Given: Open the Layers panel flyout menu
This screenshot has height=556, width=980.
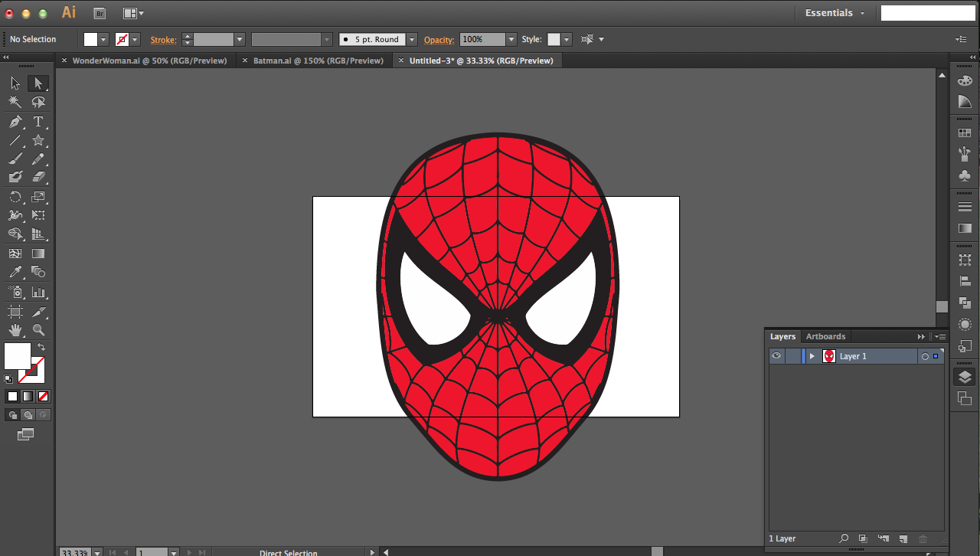Looking at the screenshot, I should tap(940, 336).
